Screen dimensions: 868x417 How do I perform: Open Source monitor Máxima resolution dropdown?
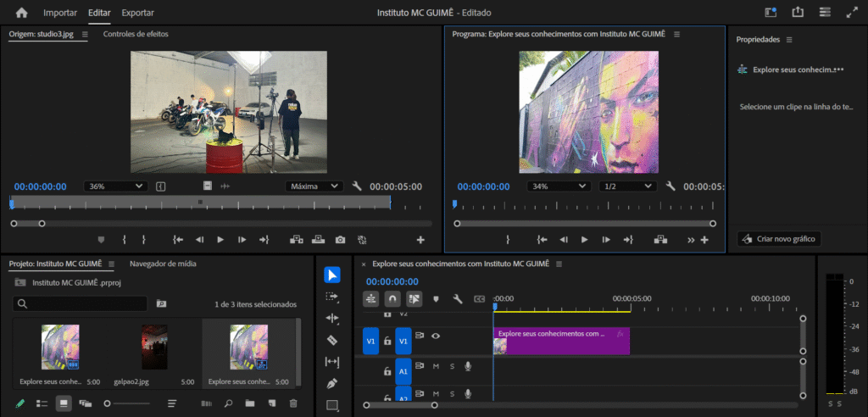(x=314, y=186)
